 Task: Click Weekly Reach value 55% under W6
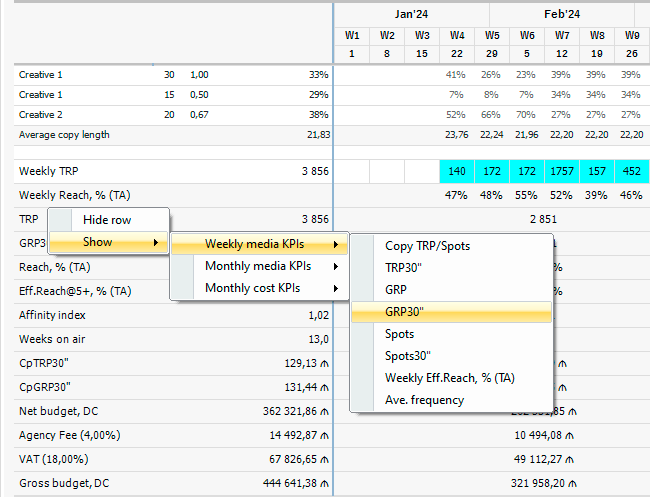pyautogui.click(x=526, y=195)
